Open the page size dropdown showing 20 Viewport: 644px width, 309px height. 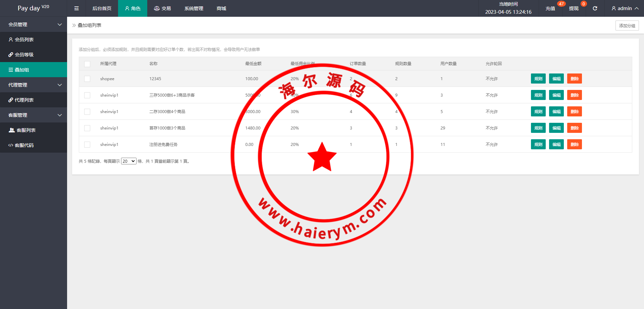pyautogui.click(x=129, y=161)
